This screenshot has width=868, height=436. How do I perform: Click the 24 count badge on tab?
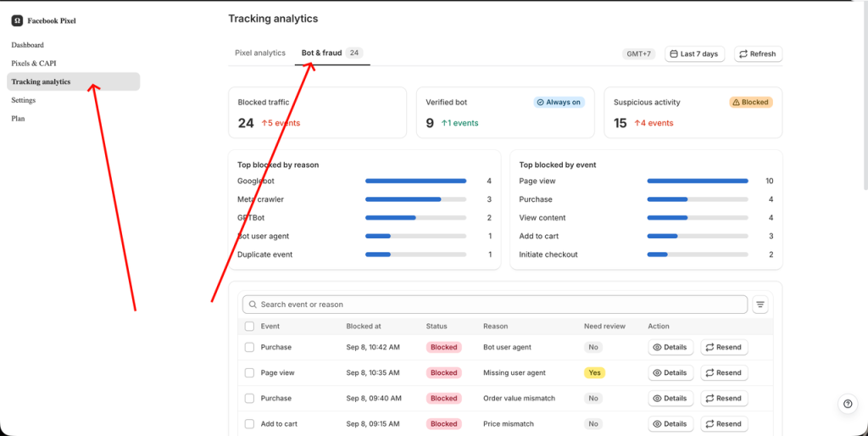coord(354,53)
